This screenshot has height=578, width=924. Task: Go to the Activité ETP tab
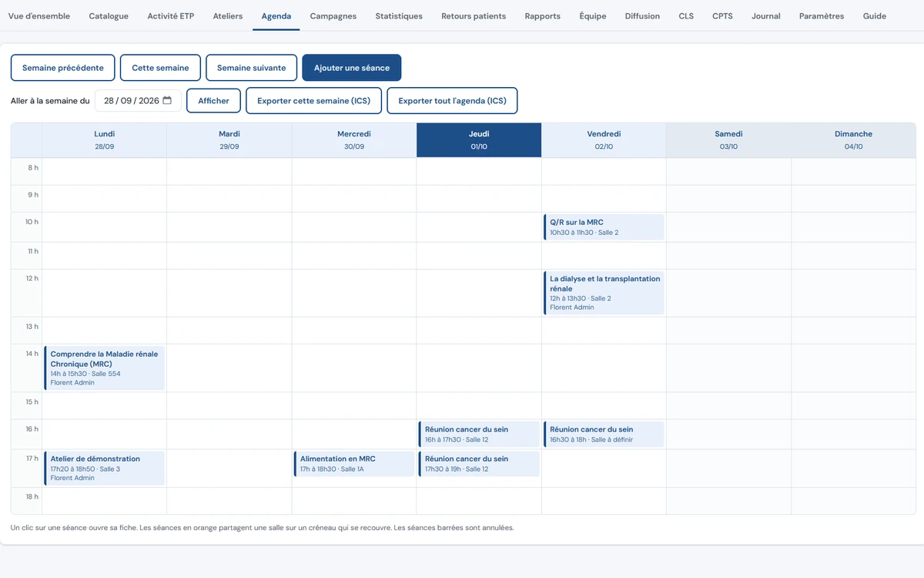pyautogui.click(x=171, y=16)
